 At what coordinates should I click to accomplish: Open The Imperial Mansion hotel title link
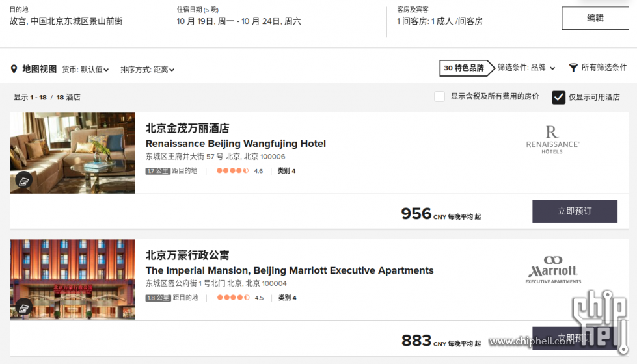[x=290, y=270]
